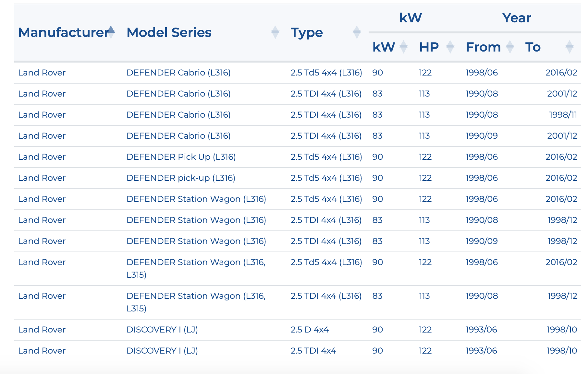Click 83 kW in row ending 1998/11
Screen dimensions: 588x374
[x=377, y=115]
